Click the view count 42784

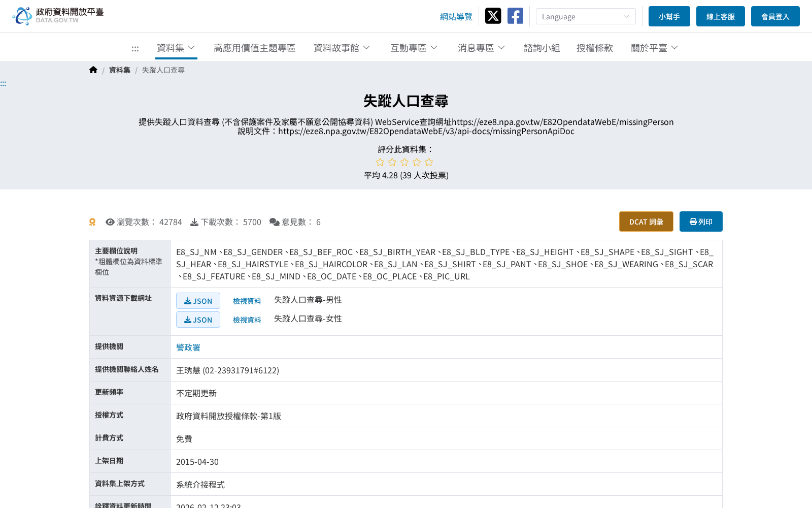pyautogui.click(x=171, y=222)
